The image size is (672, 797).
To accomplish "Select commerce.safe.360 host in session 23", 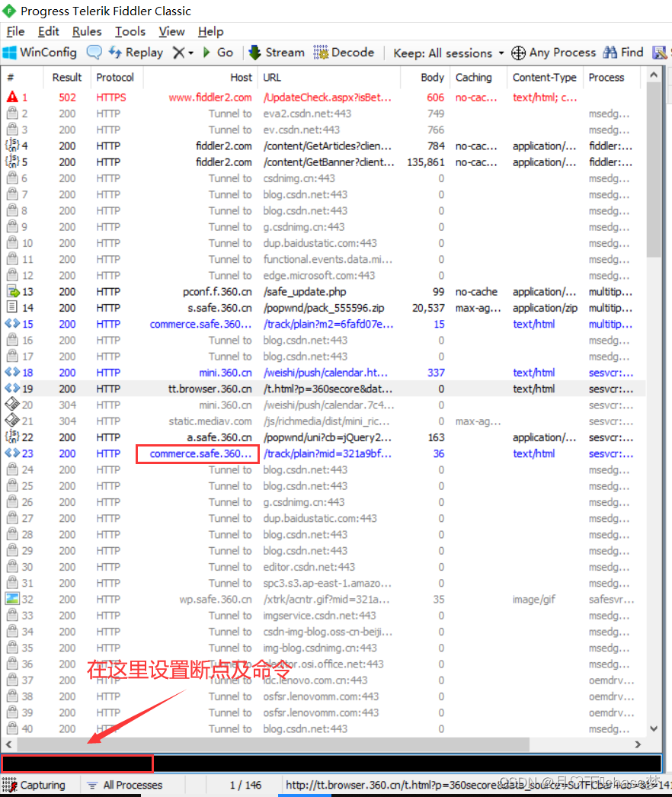I will (x=200, y=453).
